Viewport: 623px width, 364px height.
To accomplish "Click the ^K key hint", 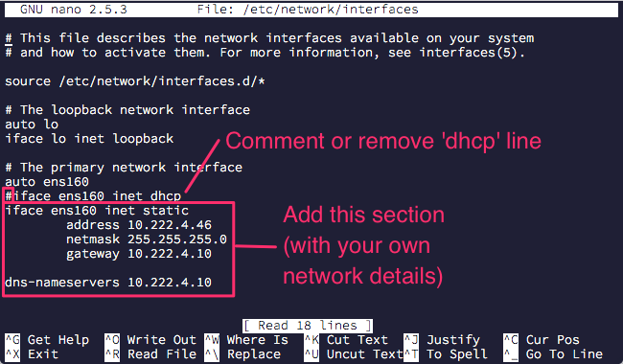I will (x=311, y=340).
